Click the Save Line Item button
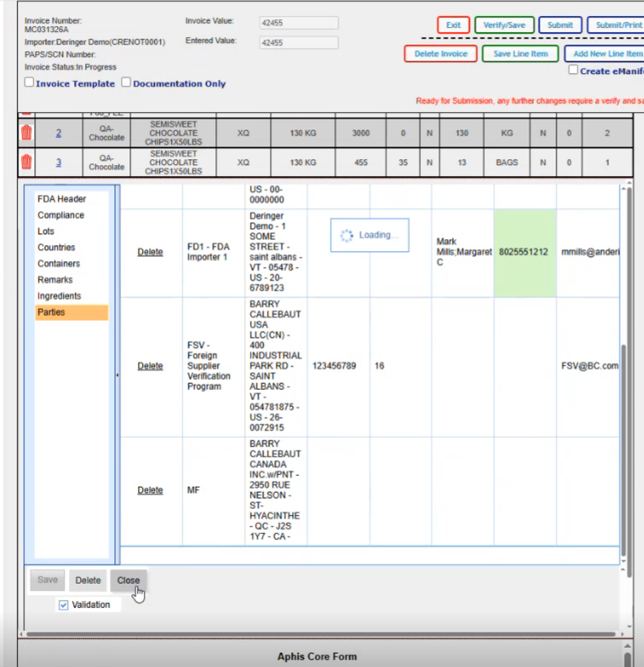This screenshot has height=667, width=644. [520, 54]
